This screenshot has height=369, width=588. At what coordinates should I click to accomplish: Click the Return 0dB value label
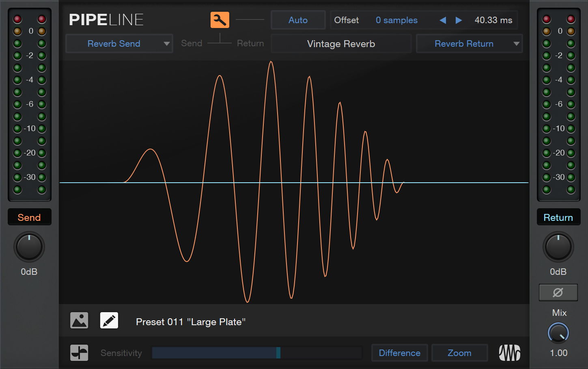pyautogui.click(x=558, y=272)
